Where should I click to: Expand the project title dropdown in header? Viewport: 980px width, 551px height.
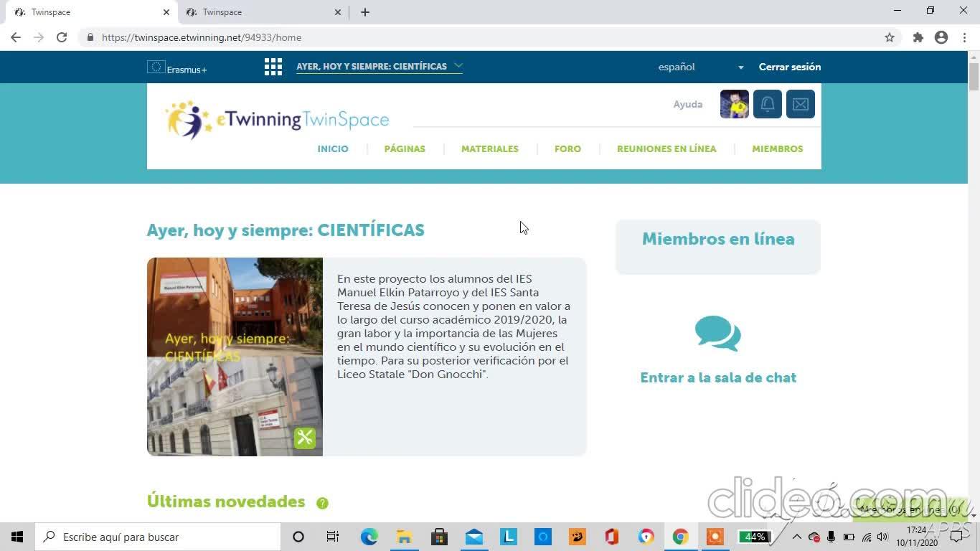380,66
